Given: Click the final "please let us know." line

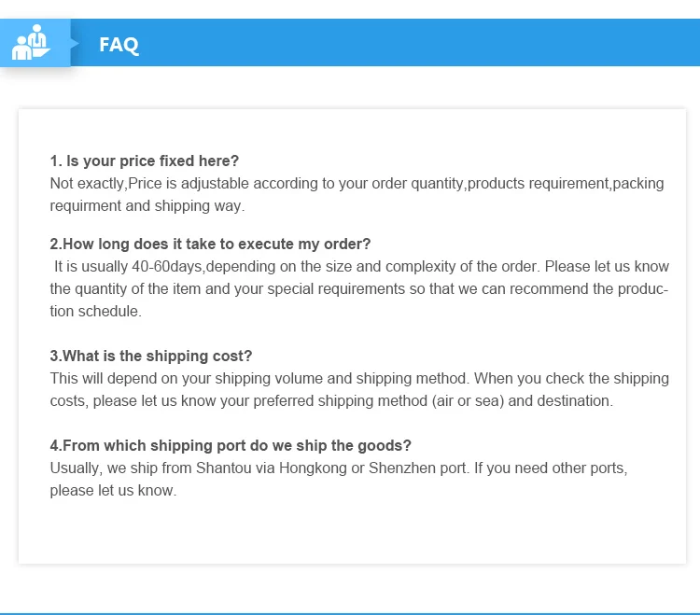Looking at the screenshot, I should click(113, 491).
